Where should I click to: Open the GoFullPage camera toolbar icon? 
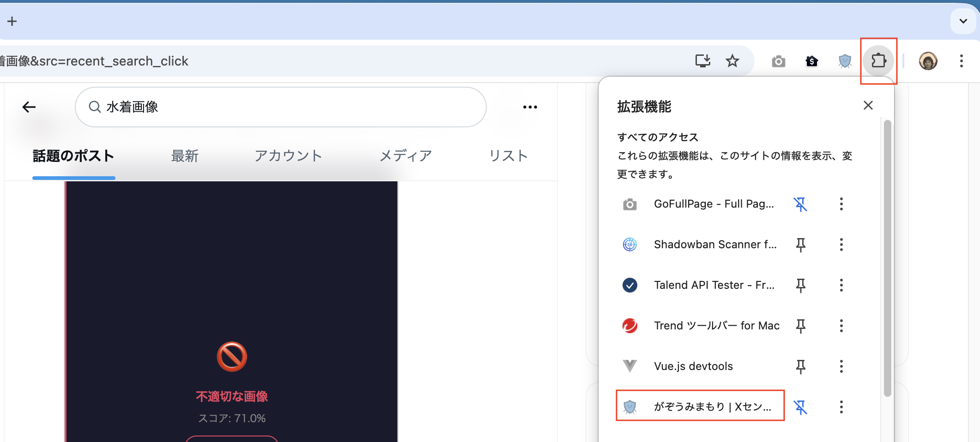click(779, 61)
